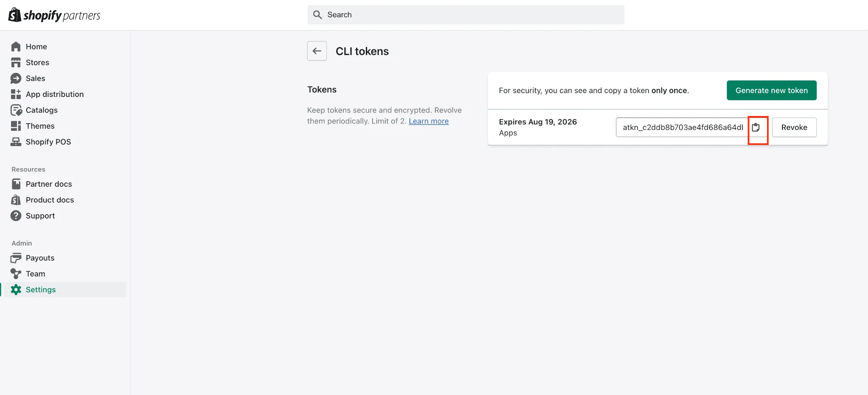Go back using the arrow button
This screenshot has width=868, height=395.
pyautogui.click(x=317, y=51)
